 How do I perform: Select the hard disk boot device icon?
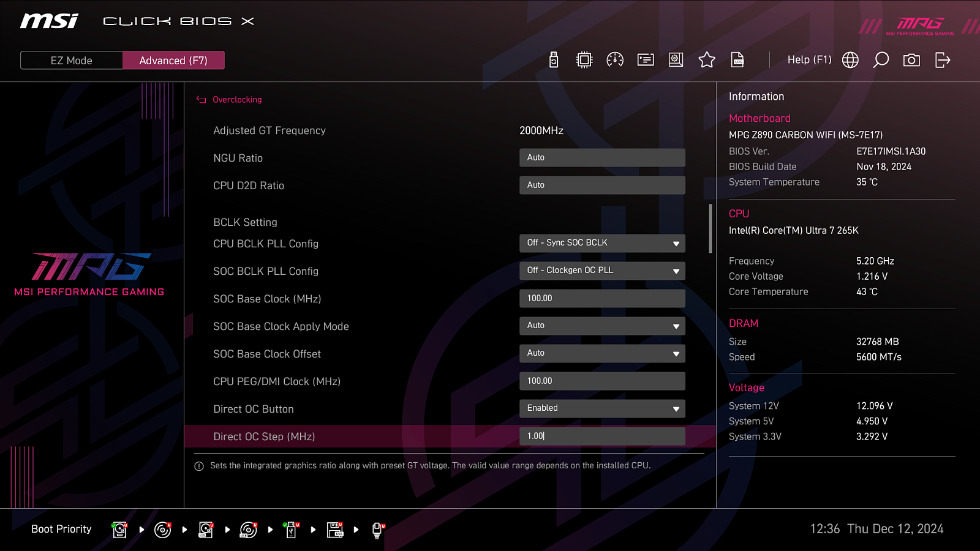point(119,530)
